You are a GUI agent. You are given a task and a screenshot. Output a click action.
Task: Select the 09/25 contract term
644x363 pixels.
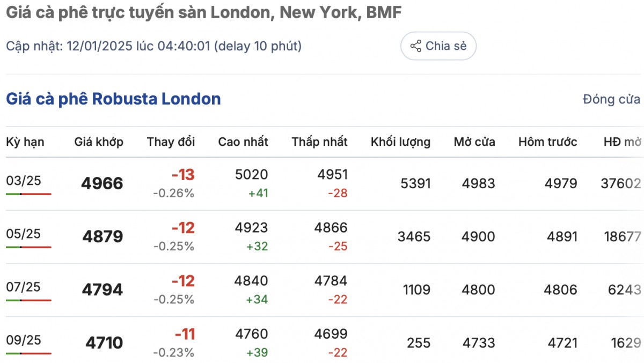tap(23, 340)
